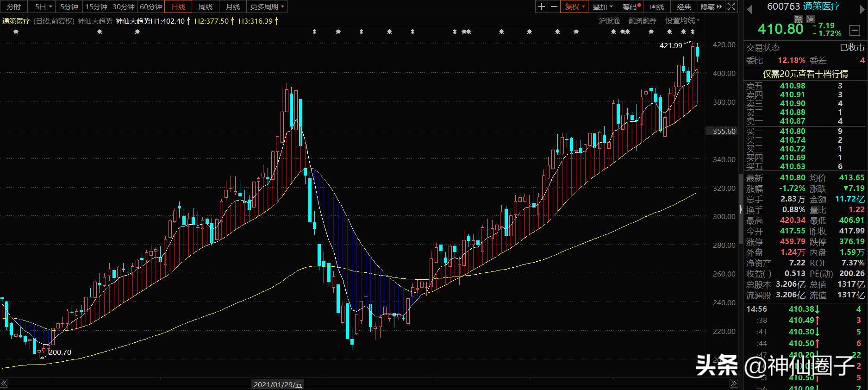Switch the chart to full-screen mode
This screenshot has width=868, height=390.
(731, 6)
